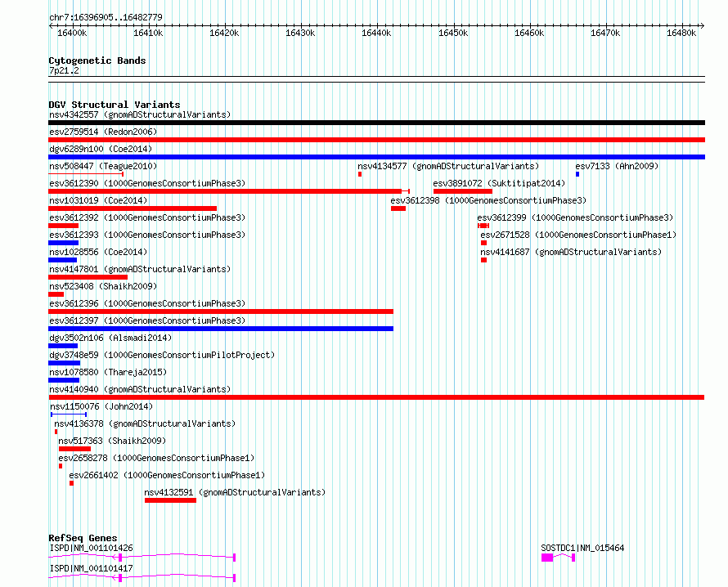Image resolution: width=728 pixels, height=587 pixels.
Task: Open nsv4132591 gnomAD variant label
Action: click(x=235, y=492)
